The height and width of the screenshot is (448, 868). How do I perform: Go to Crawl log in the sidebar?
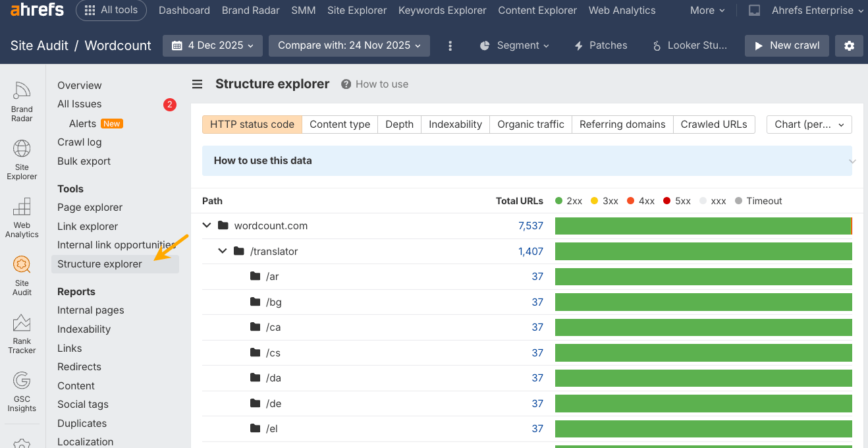(79, 142)
